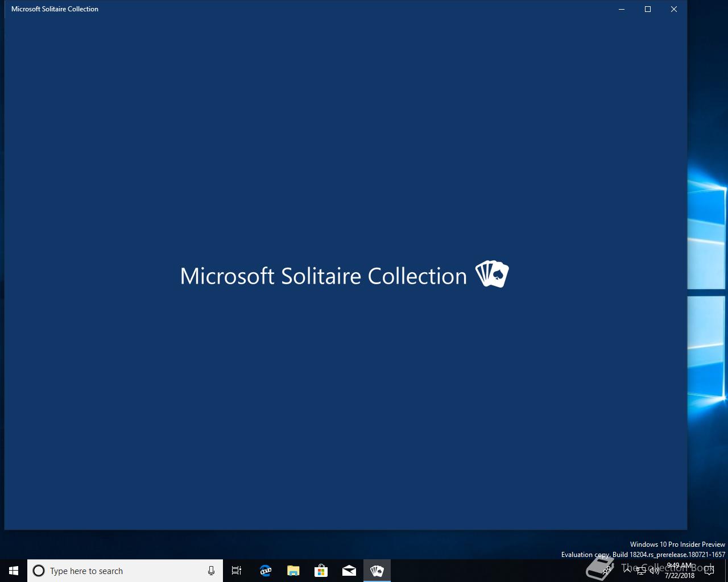Maximize the Microsoft Solitaire Collection window
728x582 pixels.
tap(648, 9)
